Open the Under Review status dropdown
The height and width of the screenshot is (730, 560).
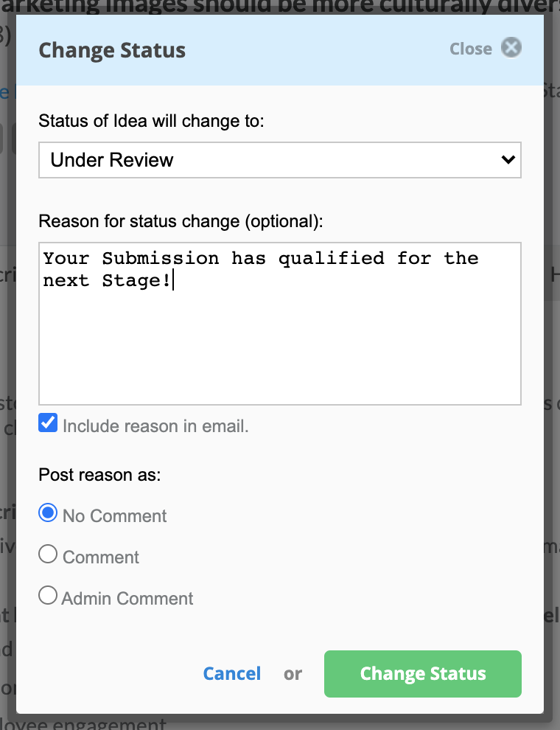coord(279,160)
